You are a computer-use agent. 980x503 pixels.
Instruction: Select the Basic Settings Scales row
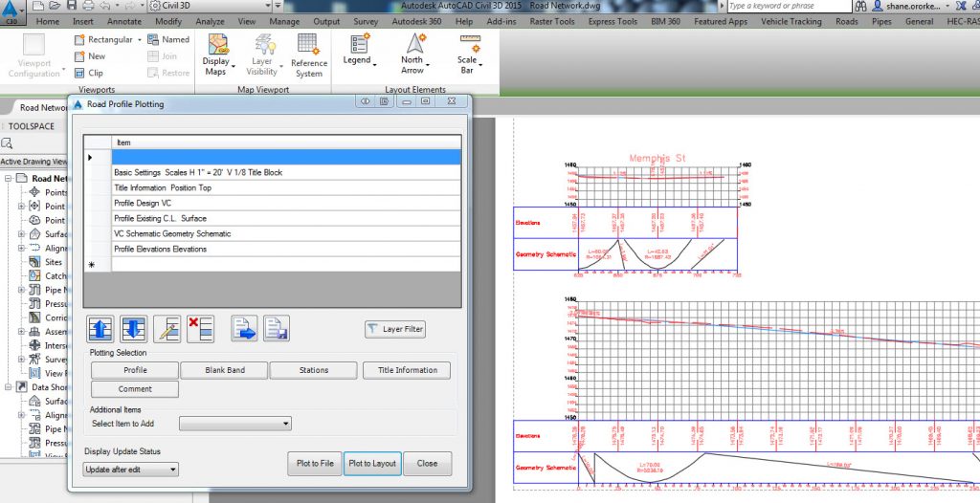click(x=286, y=172)
